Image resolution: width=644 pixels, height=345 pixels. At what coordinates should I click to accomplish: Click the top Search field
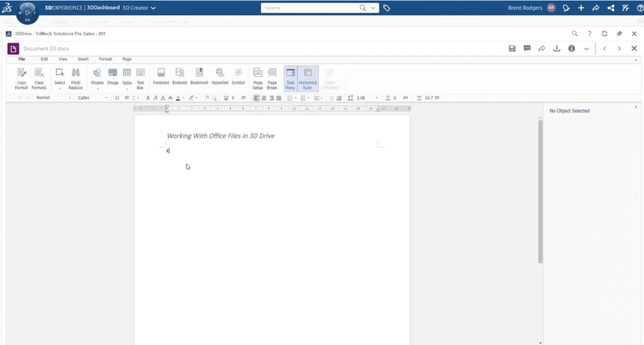pos(310,8)
